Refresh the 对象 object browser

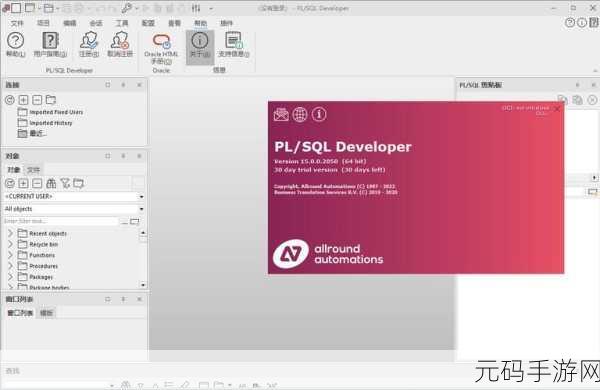(x=10, y=183)
